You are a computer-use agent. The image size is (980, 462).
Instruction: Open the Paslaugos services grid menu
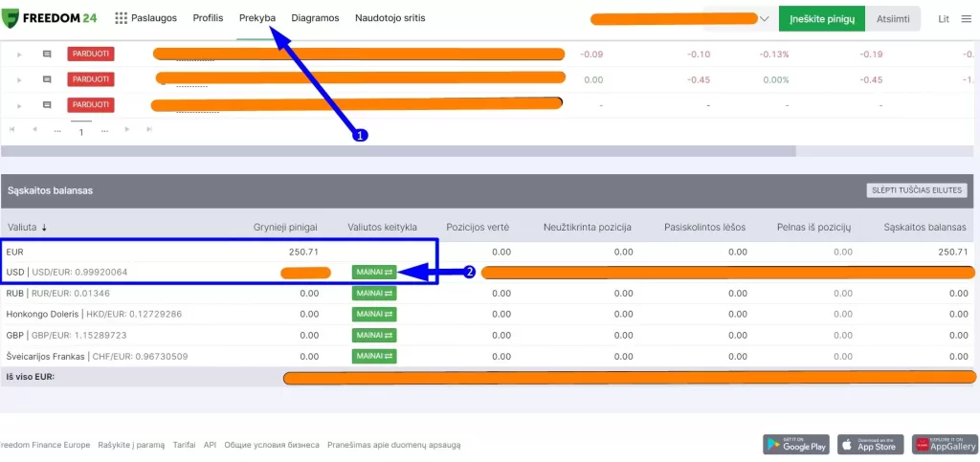coord(145,18)
